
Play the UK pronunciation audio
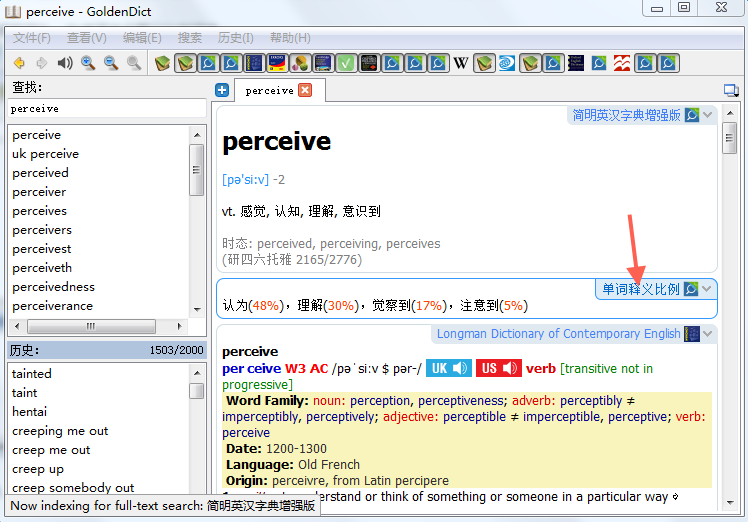coord(449,368)
